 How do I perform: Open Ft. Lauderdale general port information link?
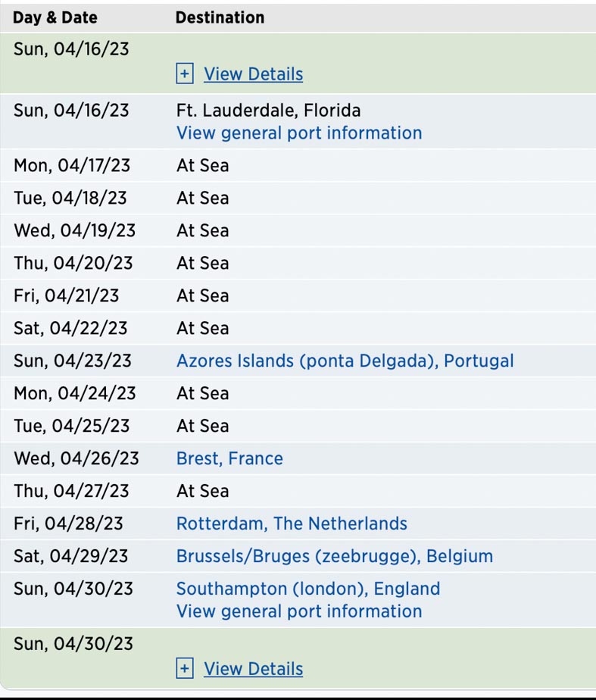(299, 133)
